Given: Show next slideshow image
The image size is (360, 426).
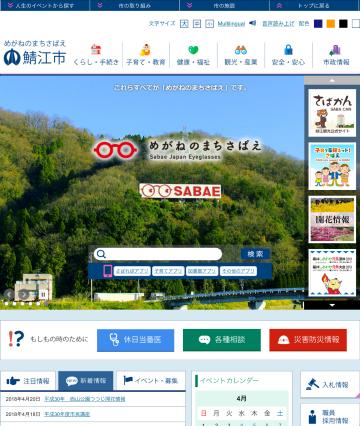Looking at the screenshot, I should coord(23,294).
